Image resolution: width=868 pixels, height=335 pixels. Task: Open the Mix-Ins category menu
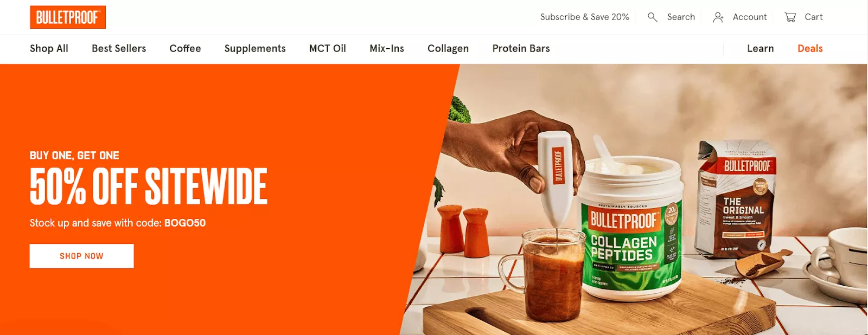(x=387, y=49)
